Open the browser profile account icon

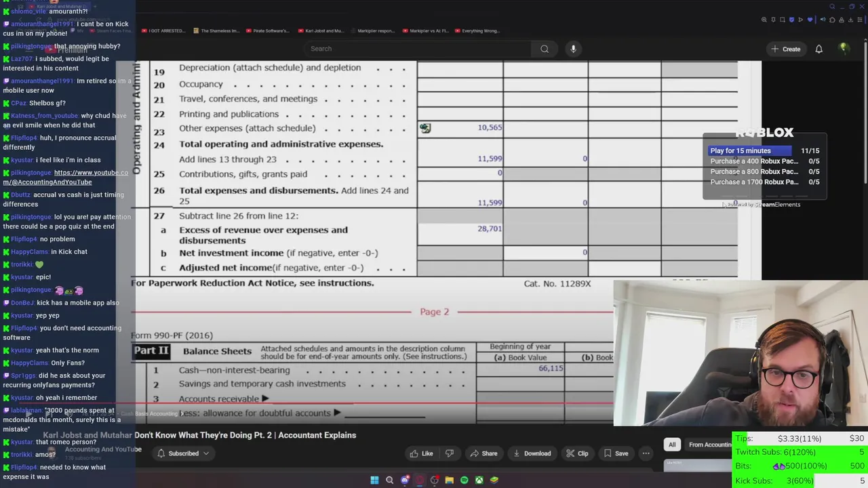(x=842, y=20)
